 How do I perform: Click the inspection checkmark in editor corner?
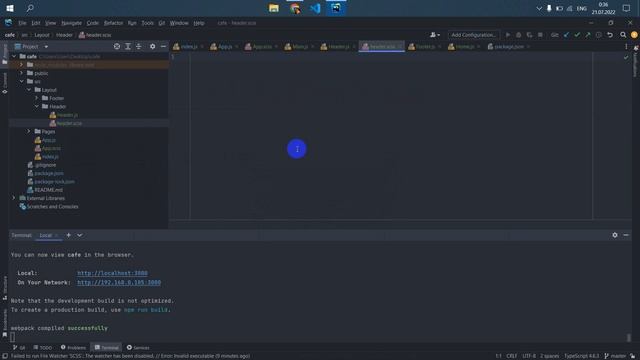pos(626,58)
